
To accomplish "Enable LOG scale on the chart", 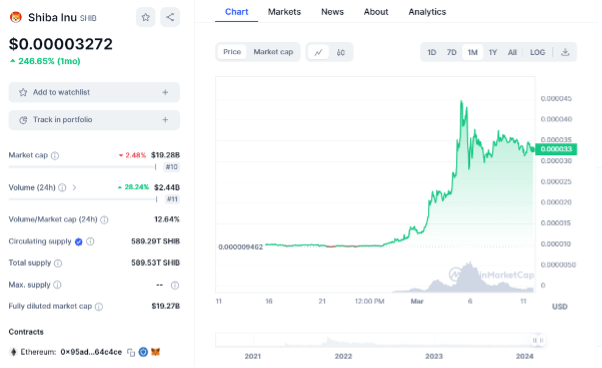I will (x=537, y=52).
